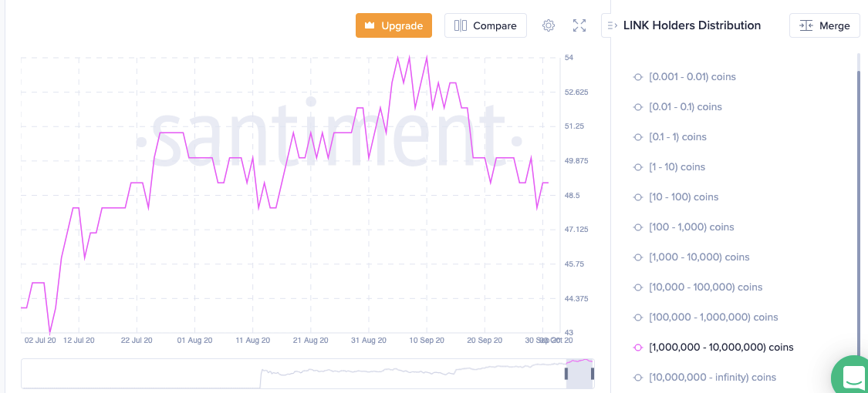Click the 12 Jul 20 x-axis label
The image size is (868, 393).
click(x=79, y=341)
